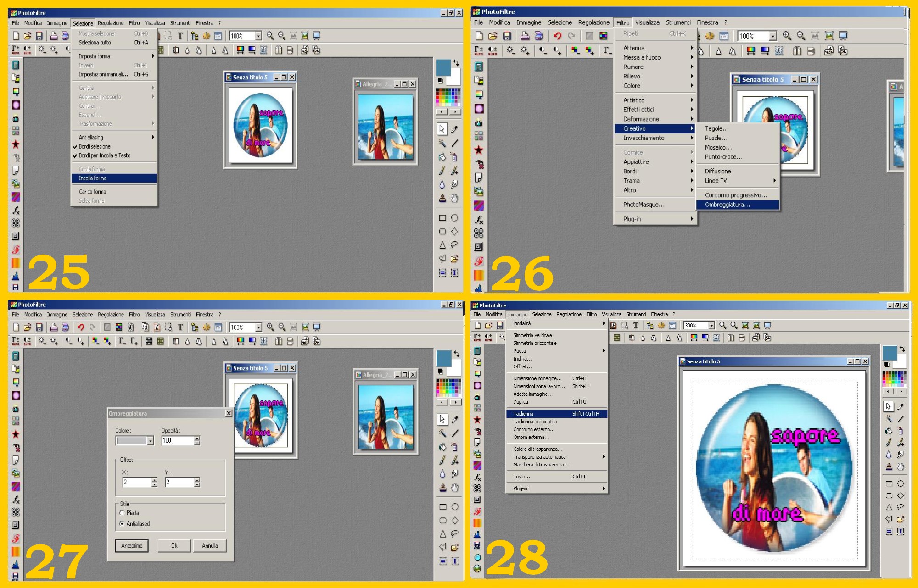Choose Ombreggiatura from Creativo submenu
This screenshot has width=918, height=588.
[x=728, y=205]
